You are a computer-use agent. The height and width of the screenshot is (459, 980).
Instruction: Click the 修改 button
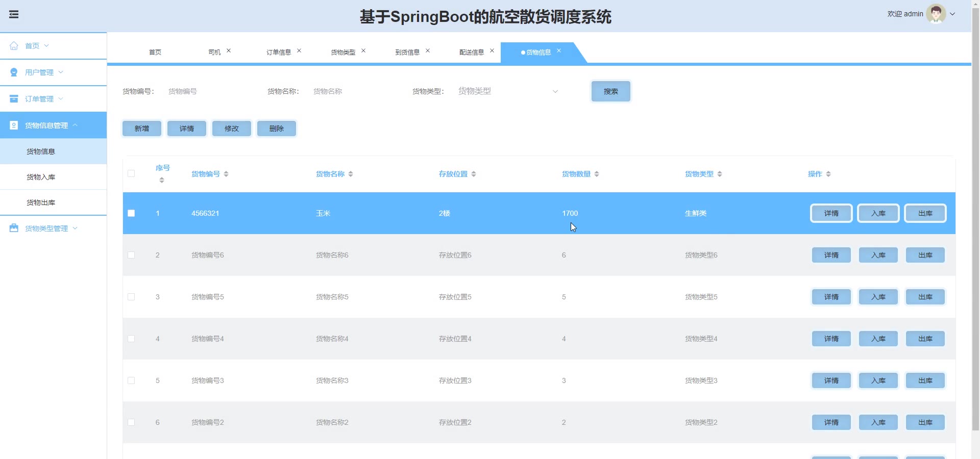pyautogui.click(x=232, y=129)
